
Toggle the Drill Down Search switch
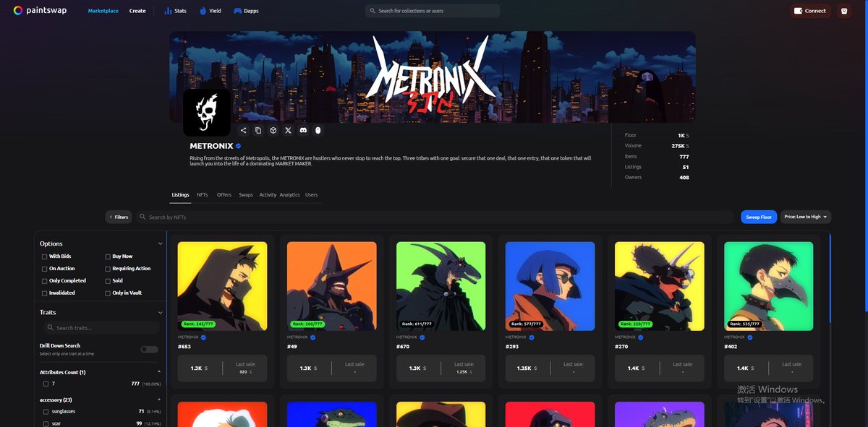(x=149, y=350)
